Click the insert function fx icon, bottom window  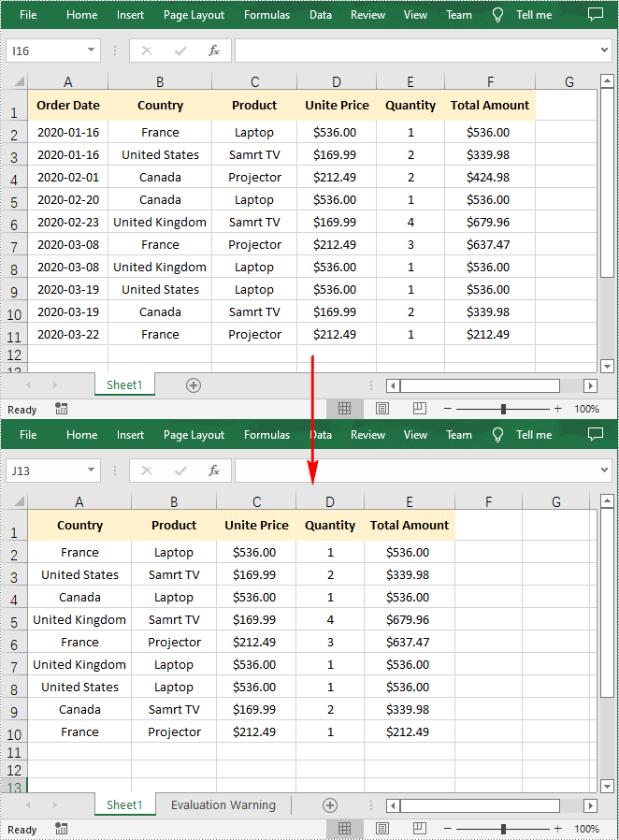(213, 471)
